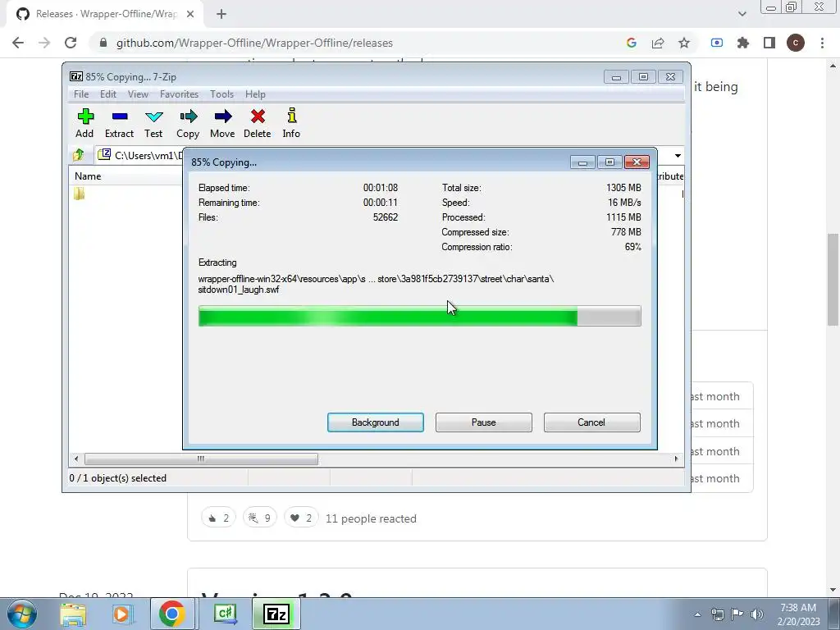Click the extracting file path text
This screenshot has height=630, width=840.
tap(376, 284)
